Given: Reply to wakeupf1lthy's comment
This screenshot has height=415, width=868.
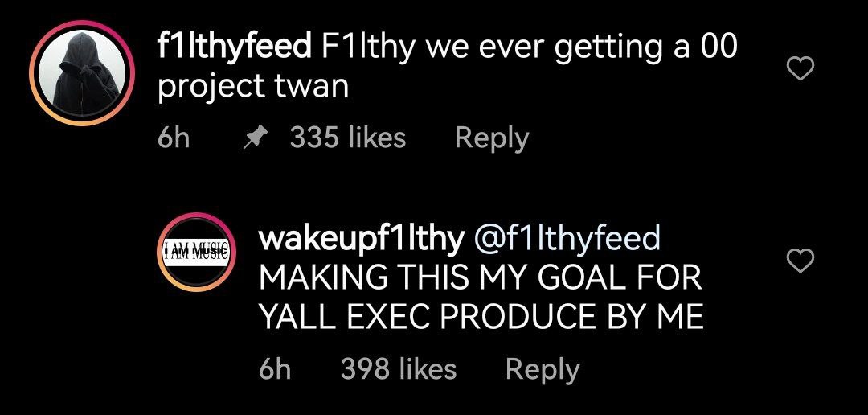Looking at the screenshot, I should pyautogui.click(x=542, y=370).
